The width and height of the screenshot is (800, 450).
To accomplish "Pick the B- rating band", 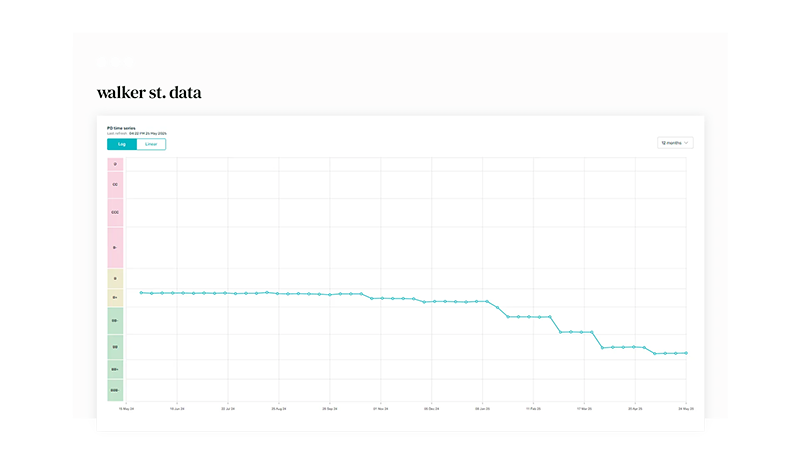I will pyautogui.click(x=115, y=247).
